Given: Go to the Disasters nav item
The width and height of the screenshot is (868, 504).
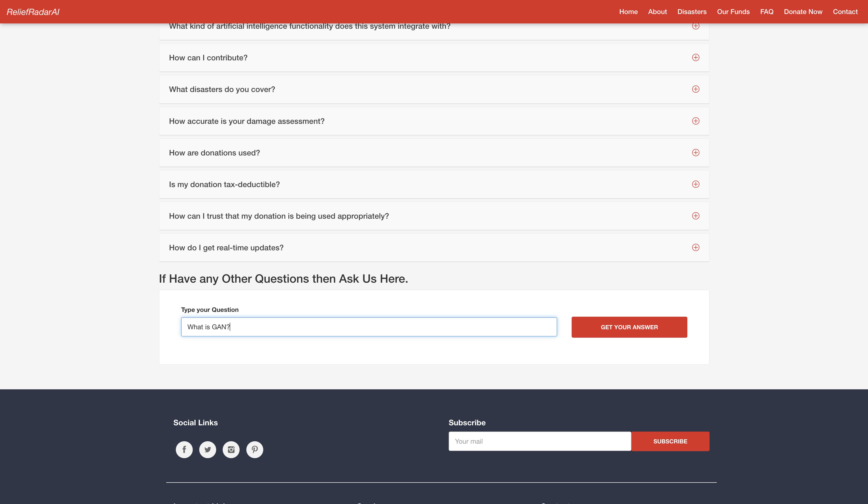Looking at the screenshot, I should tap(692, 12).
